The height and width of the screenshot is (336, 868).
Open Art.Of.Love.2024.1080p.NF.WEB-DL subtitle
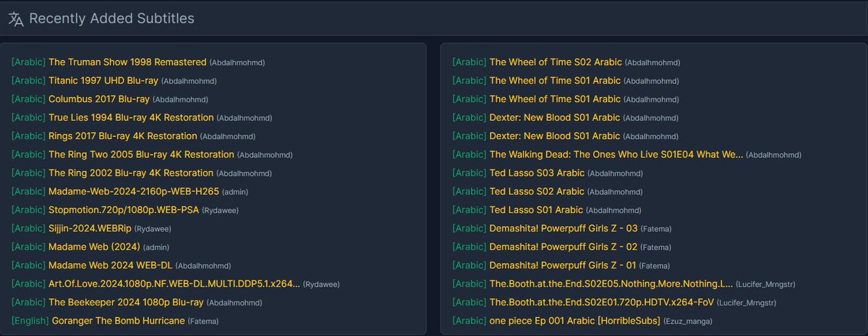point(174,284)
